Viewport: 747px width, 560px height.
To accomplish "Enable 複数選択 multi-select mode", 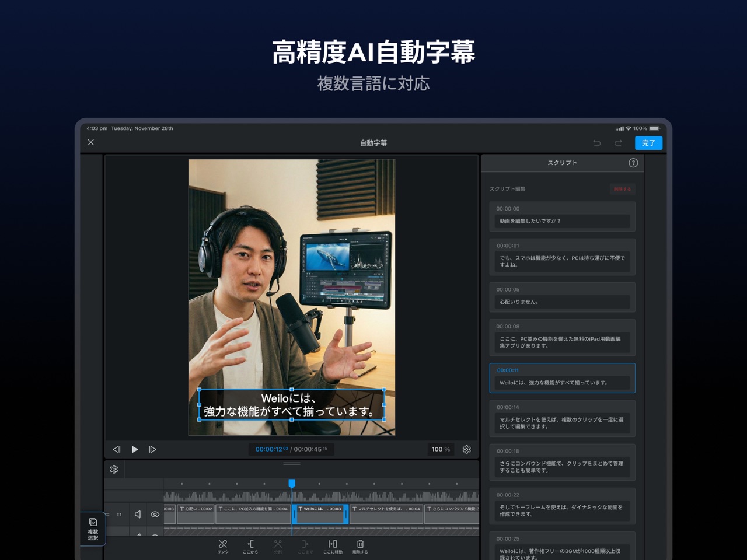I will point(93,529).
